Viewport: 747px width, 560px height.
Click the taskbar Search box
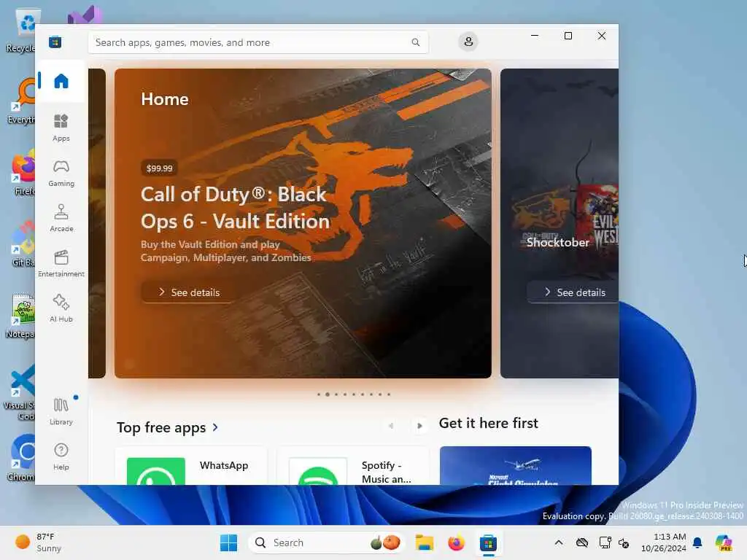pyautogui.click(x=326, y=542)
